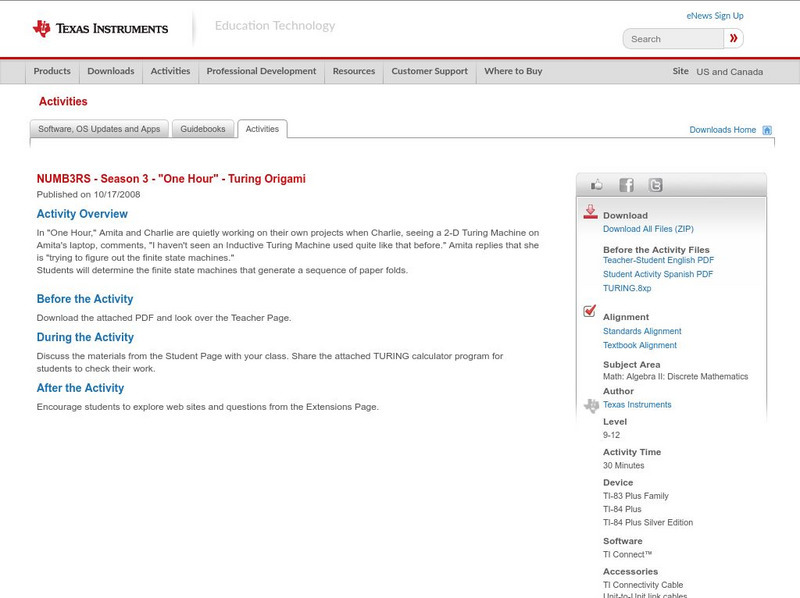Click the 9-12 level value
800x598 pixels.
[611, 435]
